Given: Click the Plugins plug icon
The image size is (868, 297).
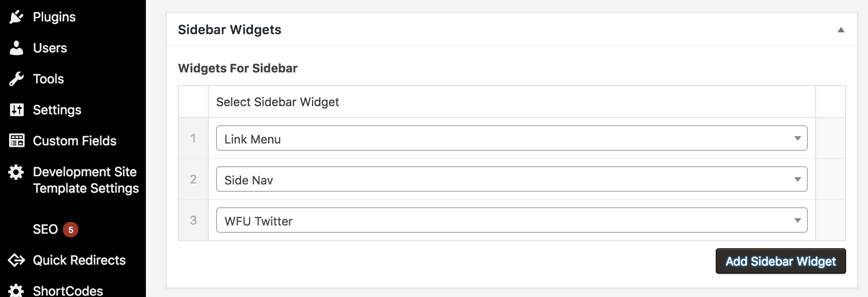Looking at the screenshot, I should click(x=16, y=17).
